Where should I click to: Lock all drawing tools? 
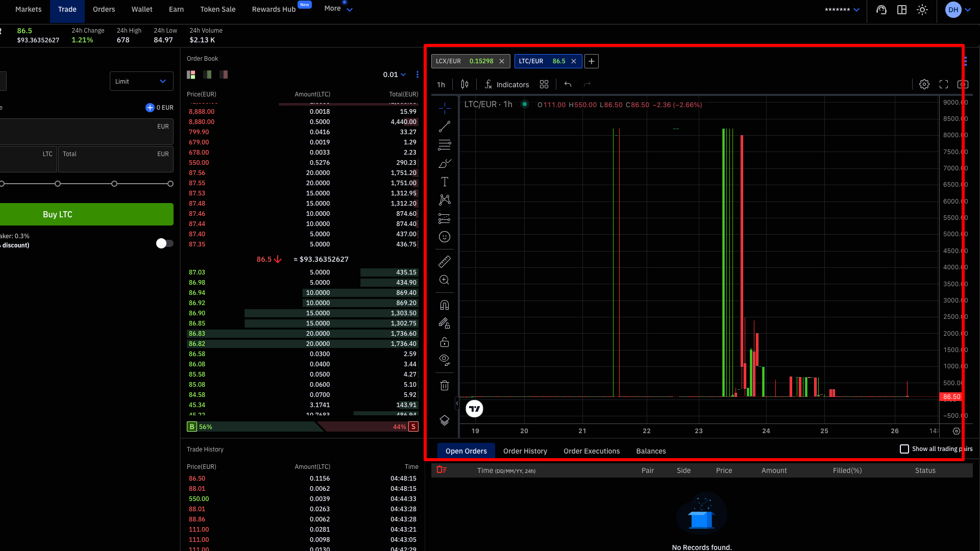click(445, 342)
